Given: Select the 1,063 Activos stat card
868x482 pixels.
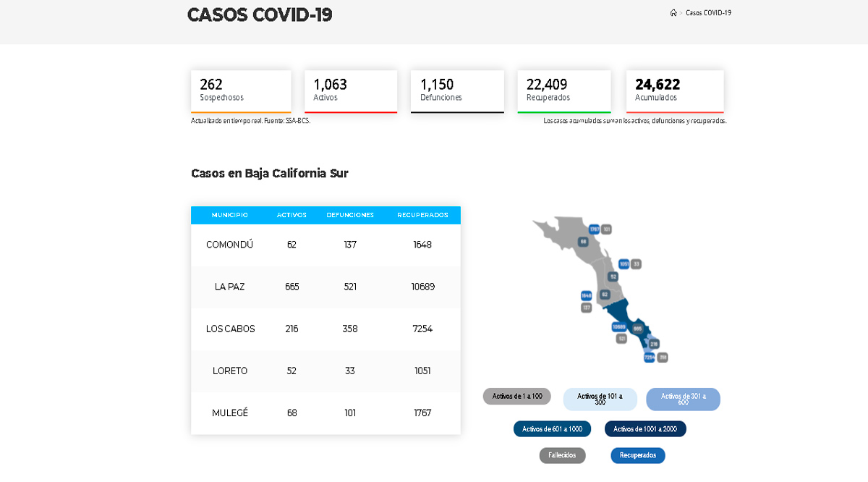Looking at the screenshot, I should click(351, 91).
